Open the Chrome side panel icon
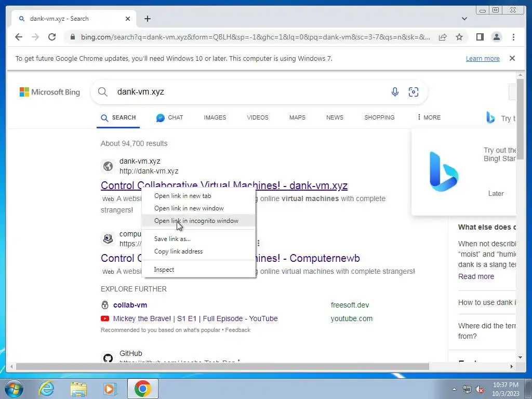Screen dimensions: 532x399 coord(480,37)
